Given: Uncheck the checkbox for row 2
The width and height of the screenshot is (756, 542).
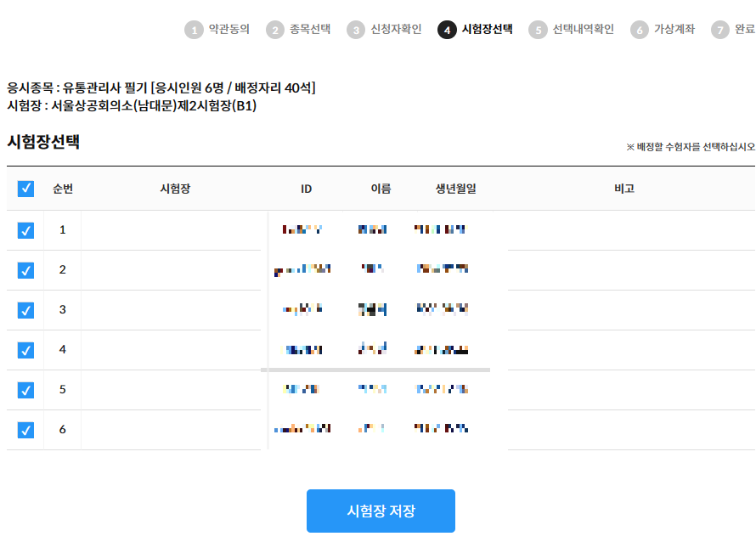Looking at the screenshot, I should [26, 270].
